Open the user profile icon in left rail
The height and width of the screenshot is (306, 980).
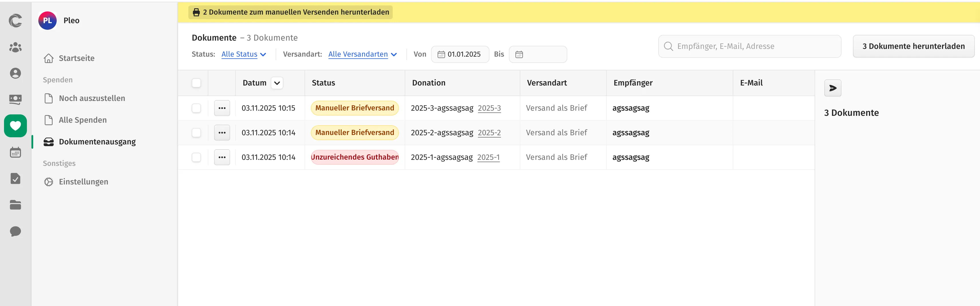(x=15, y=73)
